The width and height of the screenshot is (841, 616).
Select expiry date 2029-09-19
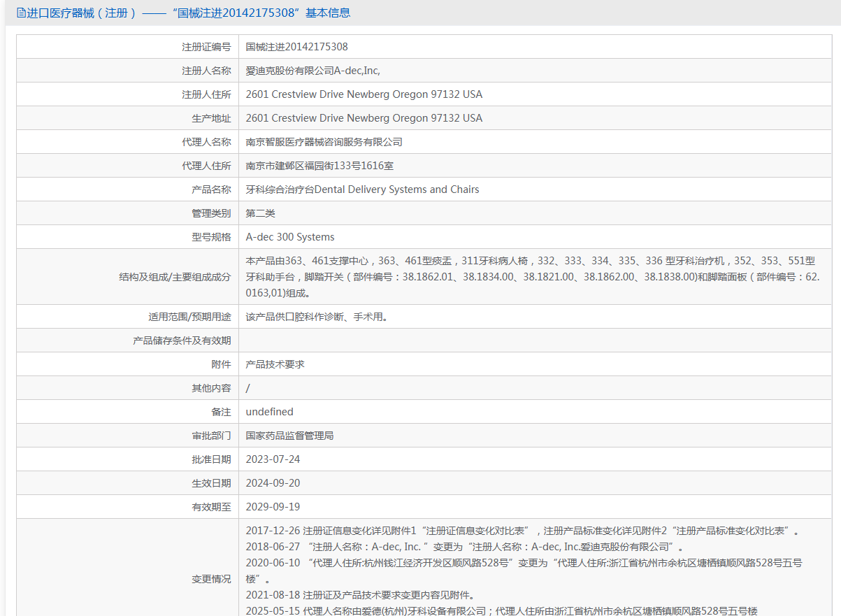pos(273,507)
